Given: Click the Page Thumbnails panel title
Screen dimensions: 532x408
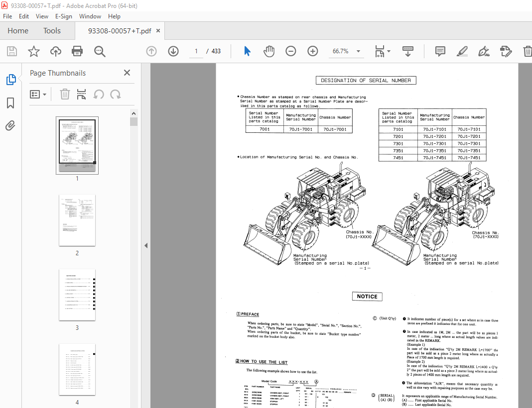Looking at the screenshot, I should [x=58, y=73].
